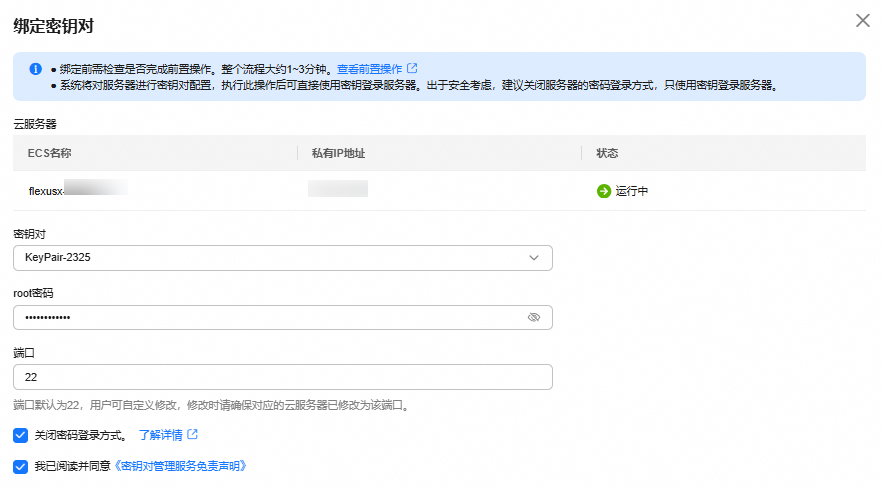Click the 私有IP地址 column header
This screenshot has width=882, height=494.
point(339,153)
